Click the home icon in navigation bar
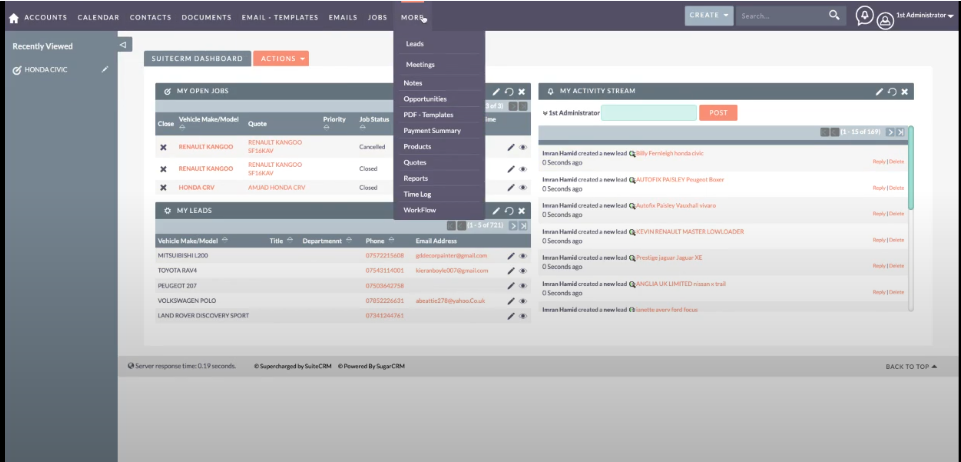 [13, 17]
